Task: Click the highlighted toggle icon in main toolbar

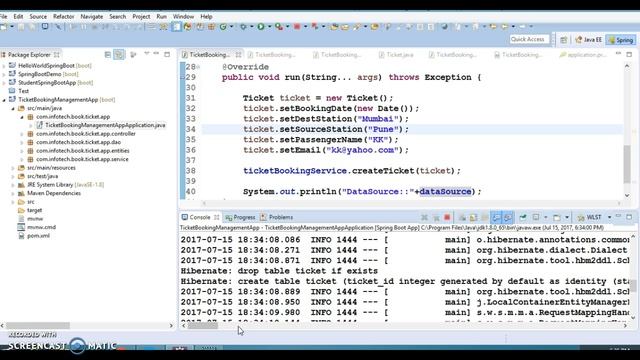Action: coord(176,27)
